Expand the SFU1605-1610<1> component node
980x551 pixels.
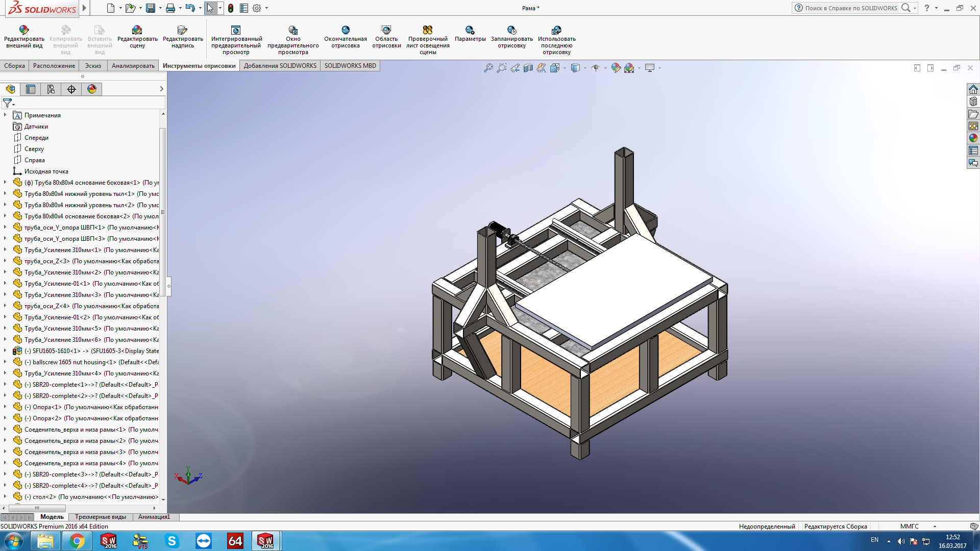click(x=5, y=351)
